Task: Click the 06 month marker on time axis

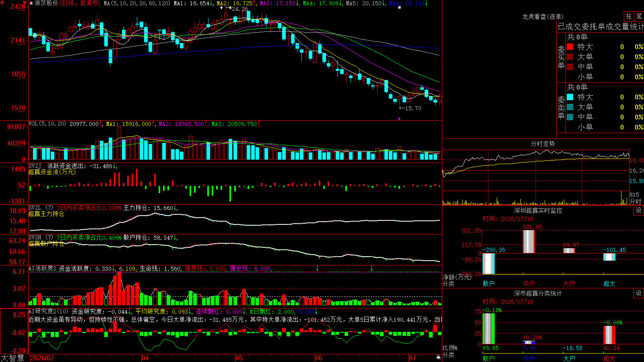Action: (319, 358)
